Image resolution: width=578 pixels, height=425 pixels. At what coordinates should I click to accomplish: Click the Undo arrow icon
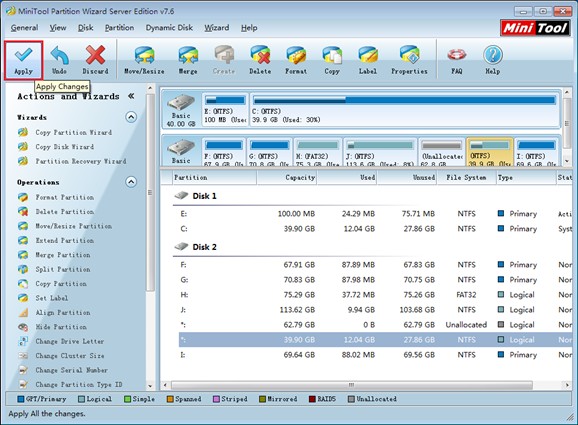[59, 55]
